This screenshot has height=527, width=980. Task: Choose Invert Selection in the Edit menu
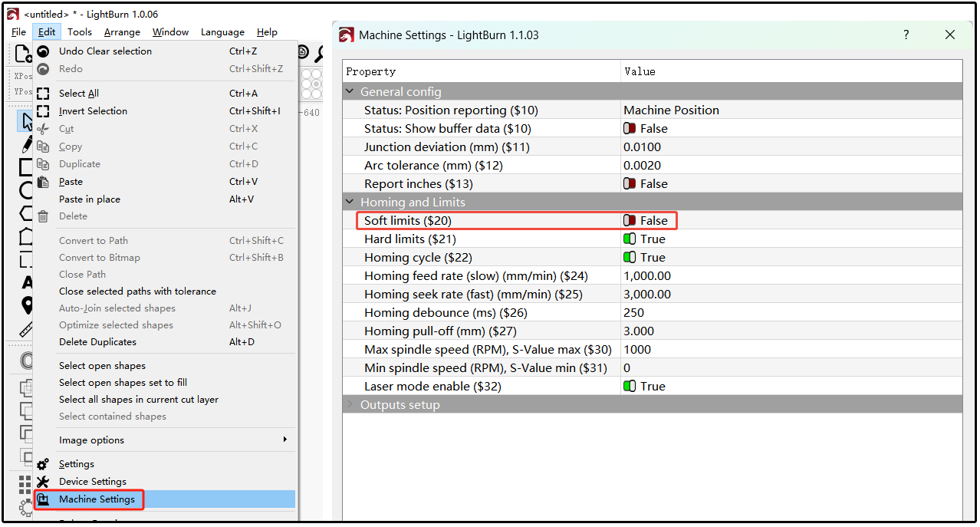coord(164,111)
